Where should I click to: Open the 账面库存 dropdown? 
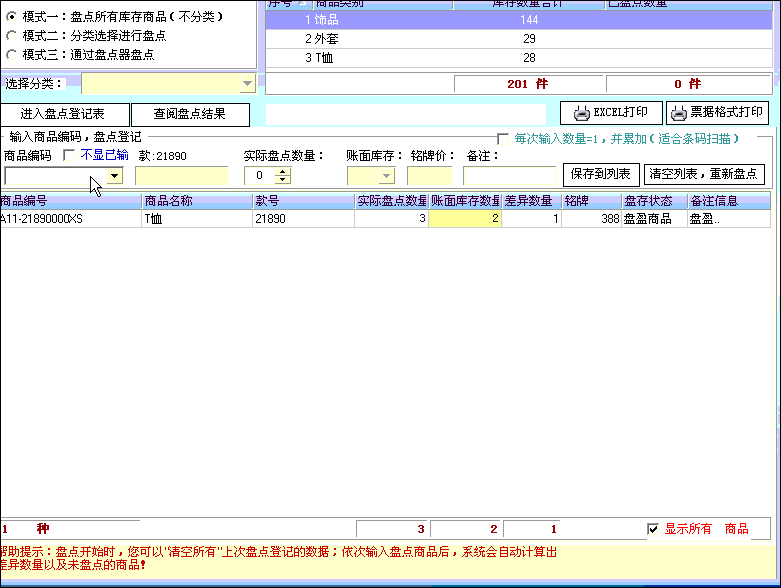[x=386, y=175]
